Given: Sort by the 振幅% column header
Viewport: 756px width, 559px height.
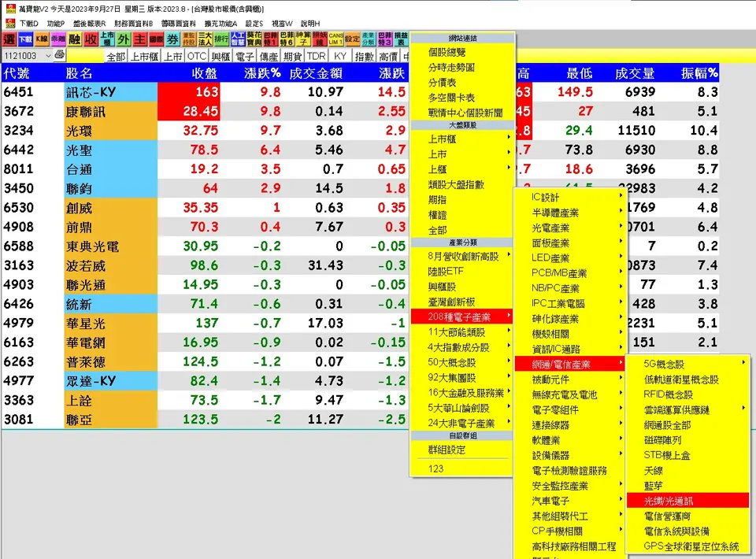Looking at the screenshot, I should tap(699, 73).
